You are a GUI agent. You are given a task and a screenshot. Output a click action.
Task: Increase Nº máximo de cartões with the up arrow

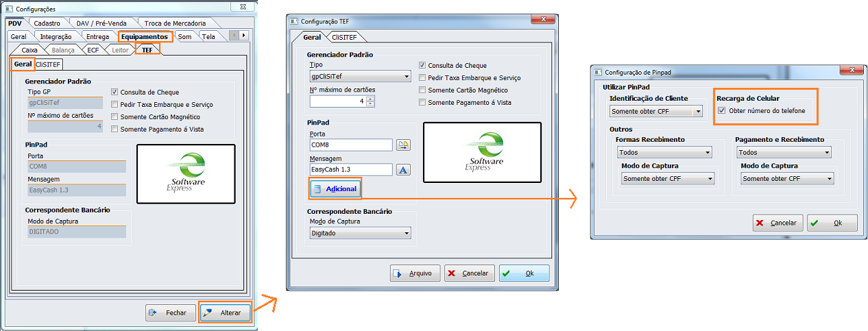click(370, 98)
